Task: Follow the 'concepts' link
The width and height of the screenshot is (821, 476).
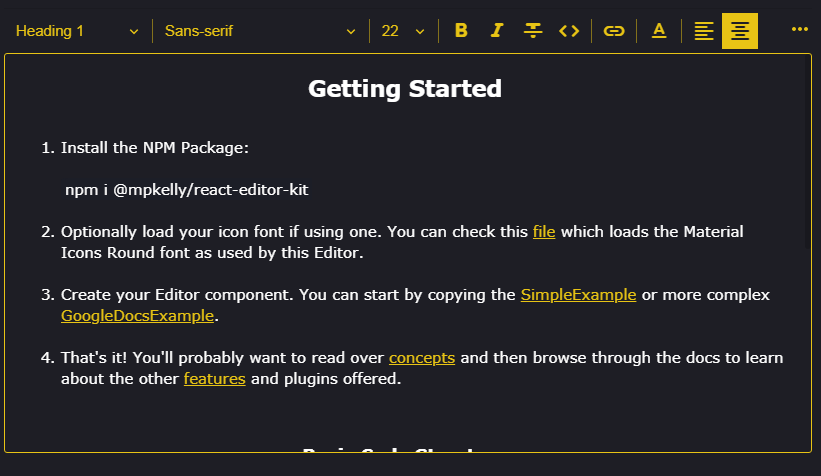Action: pos(422,358)
